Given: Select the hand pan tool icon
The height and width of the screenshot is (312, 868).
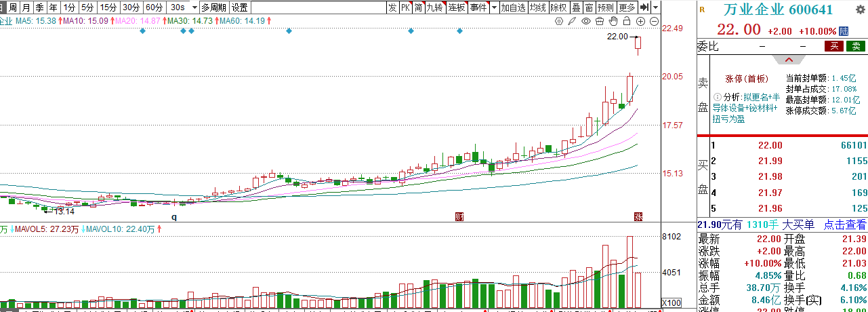Looking at the screenshot, I should (613, 21).
